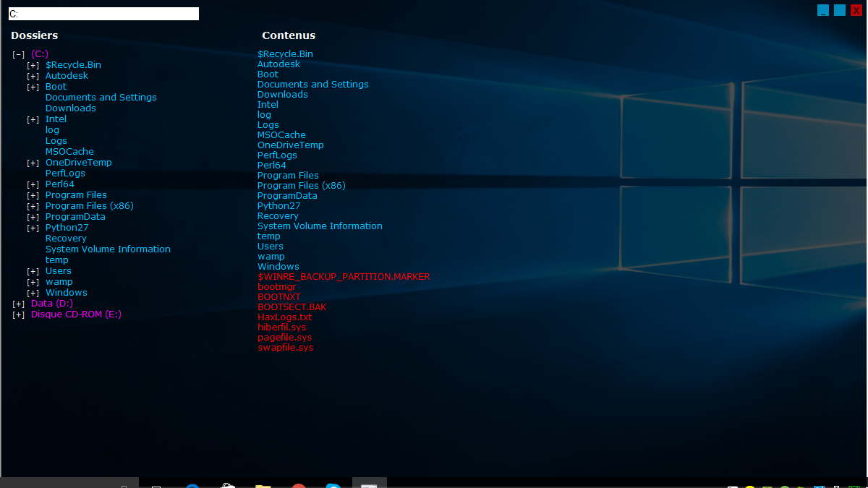Viewport: 868px width, 488px height.
Task: Select temp folder in Dossiers tree
Action: pos(57,260)
